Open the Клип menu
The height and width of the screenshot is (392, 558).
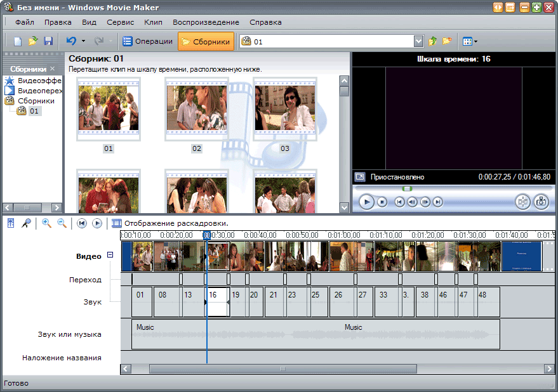click(x=153, y=22)
